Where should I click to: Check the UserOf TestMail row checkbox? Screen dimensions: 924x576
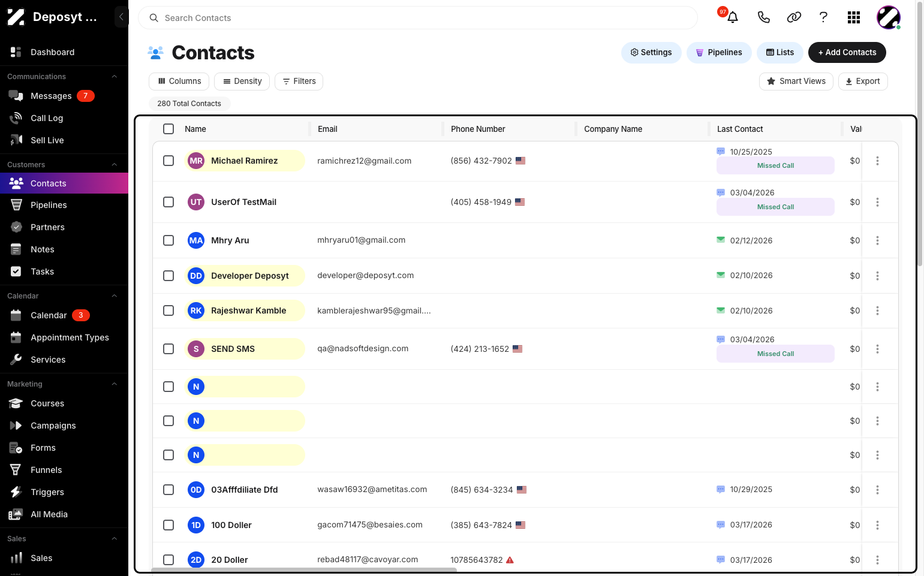tap(168, 202)
